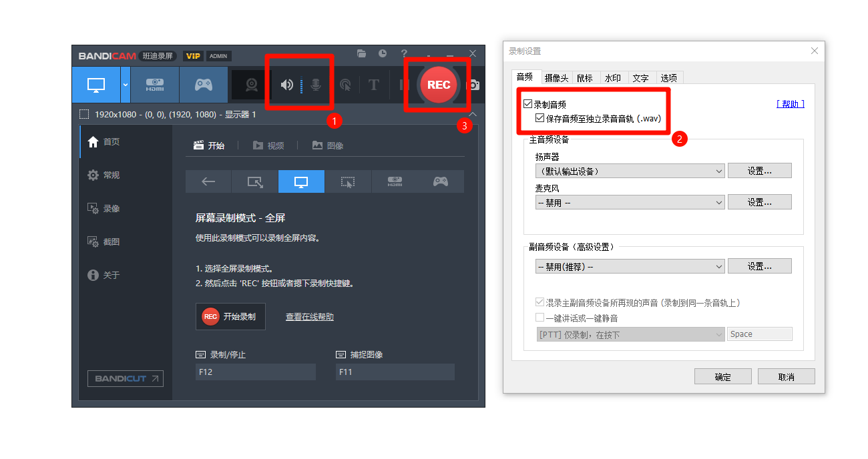
Task: Choose the gamepad icon in the 开始 mode row
Action: 441,181
